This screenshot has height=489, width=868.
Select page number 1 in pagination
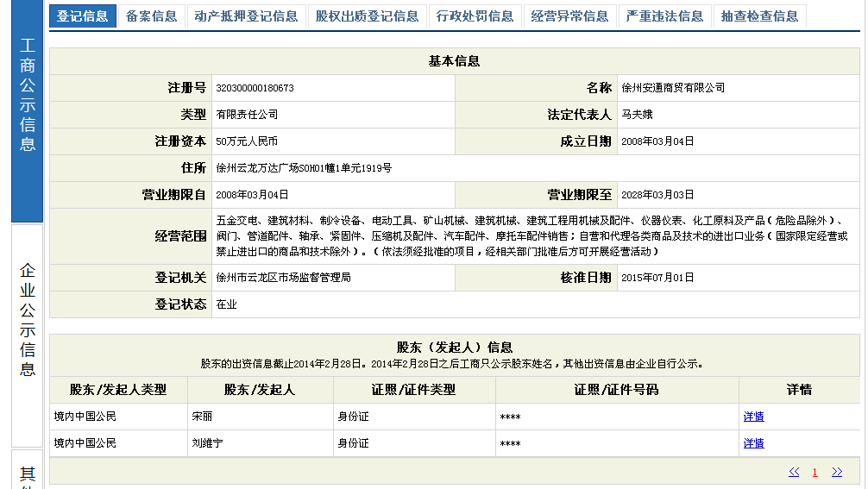point(815,472)
